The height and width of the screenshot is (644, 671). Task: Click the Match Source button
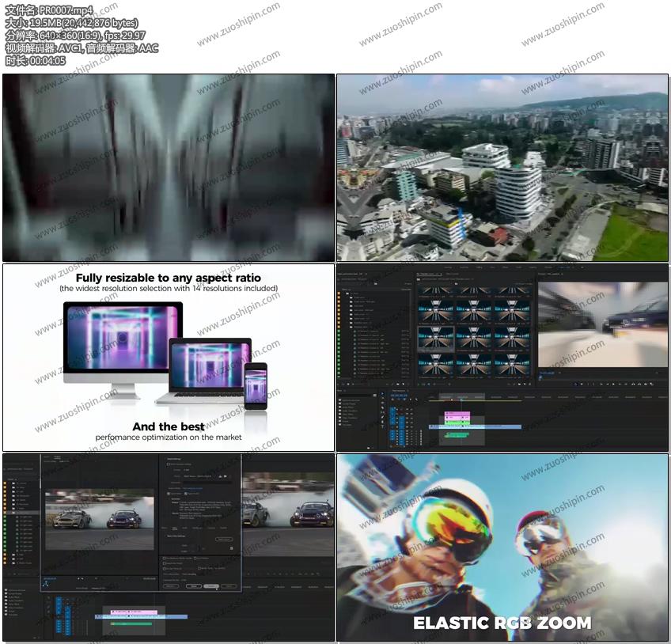point(224,539)
